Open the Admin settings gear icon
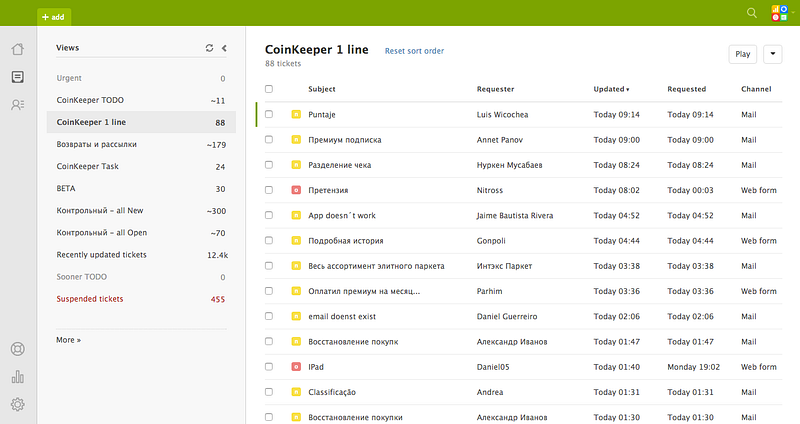Image resolution: width=800 pixels, height=424 pixels. (17, 405)
